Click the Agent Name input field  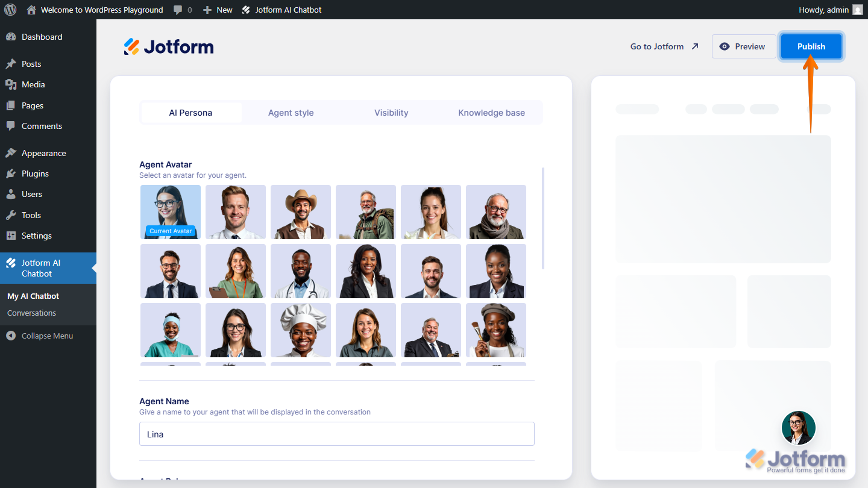point(337,434)
